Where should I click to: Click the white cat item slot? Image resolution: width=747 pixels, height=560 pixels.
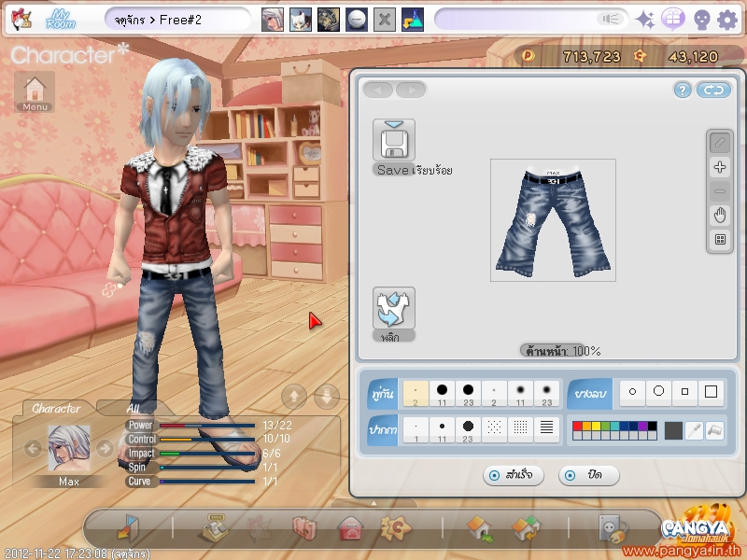pyautogui.click(x=301, y=20)
